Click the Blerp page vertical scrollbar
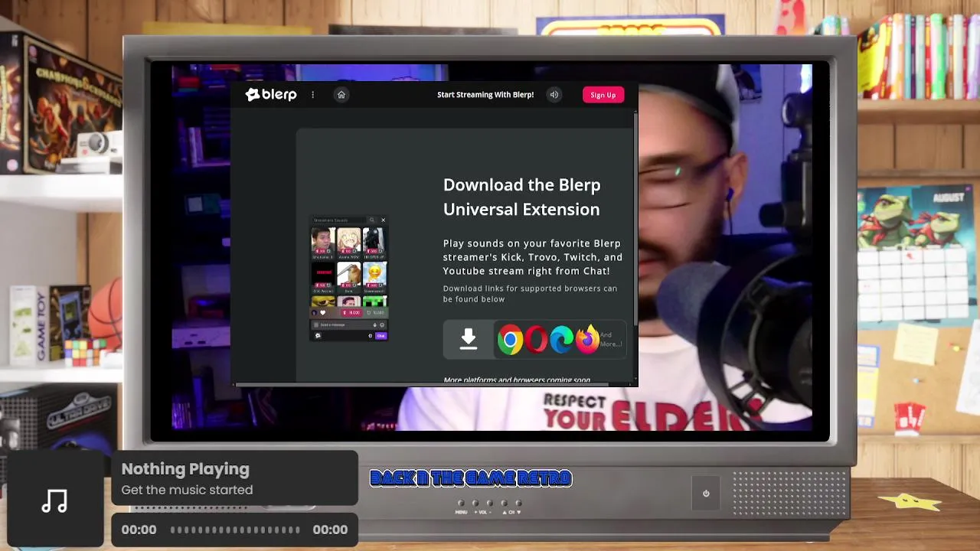Screen dimensions: 980x551 tap(635, 218)
